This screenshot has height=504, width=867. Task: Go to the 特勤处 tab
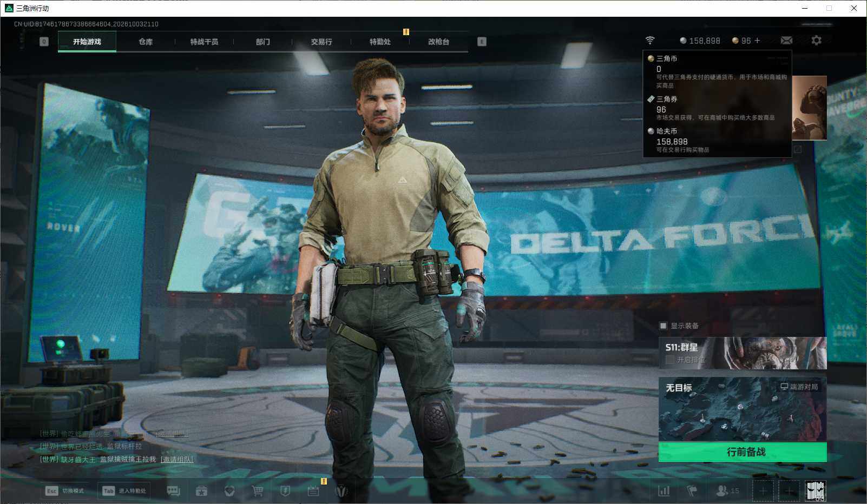click(x=380, y=42)
